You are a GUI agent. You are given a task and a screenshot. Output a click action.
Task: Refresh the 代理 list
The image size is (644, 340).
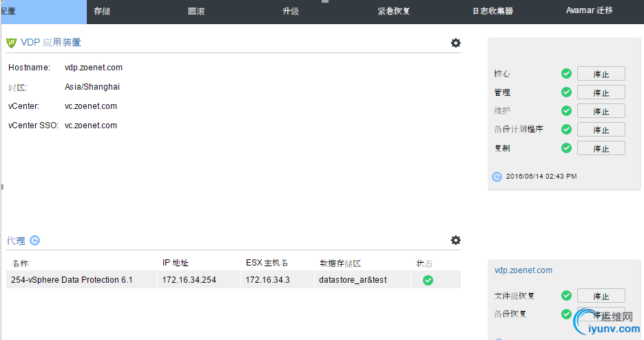tap(35, 241)
